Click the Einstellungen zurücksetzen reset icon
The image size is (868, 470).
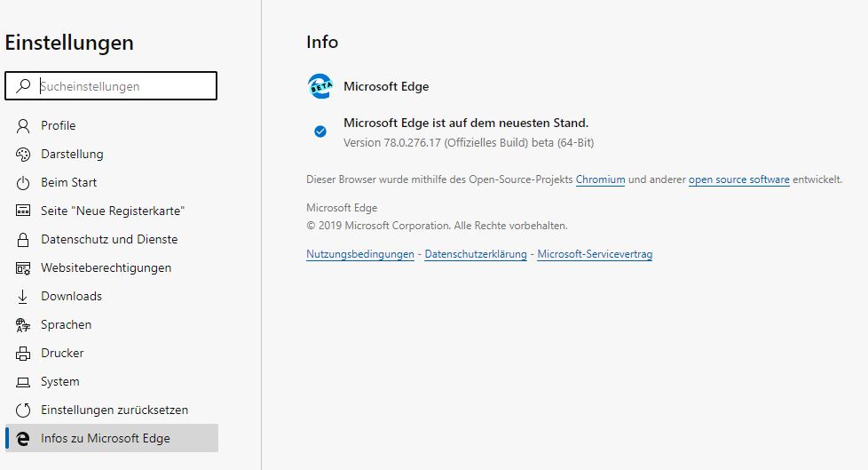23,410
